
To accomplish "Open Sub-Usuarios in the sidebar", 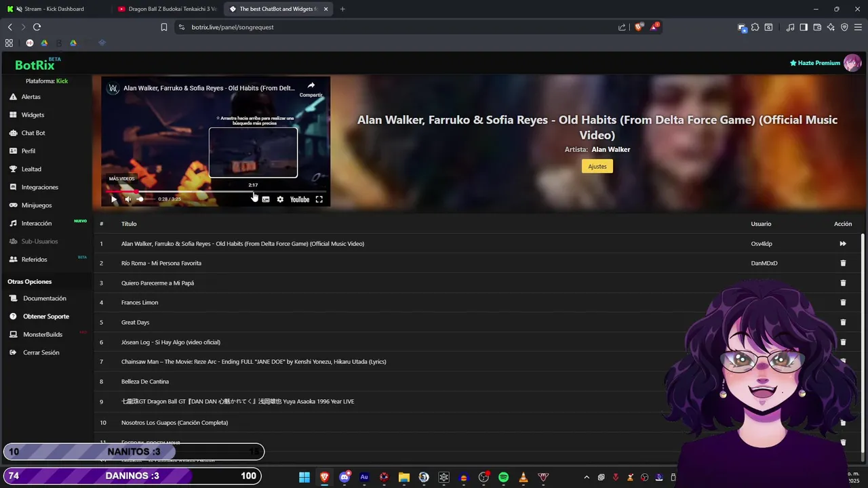I will (39, 241).
